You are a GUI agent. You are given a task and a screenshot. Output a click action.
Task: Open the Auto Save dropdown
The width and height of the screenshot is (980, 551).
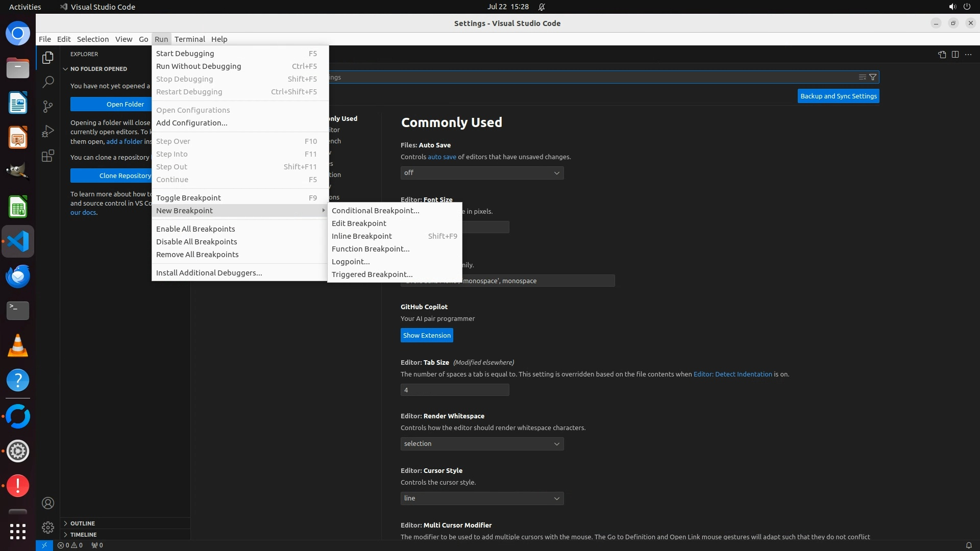(482, 173)
